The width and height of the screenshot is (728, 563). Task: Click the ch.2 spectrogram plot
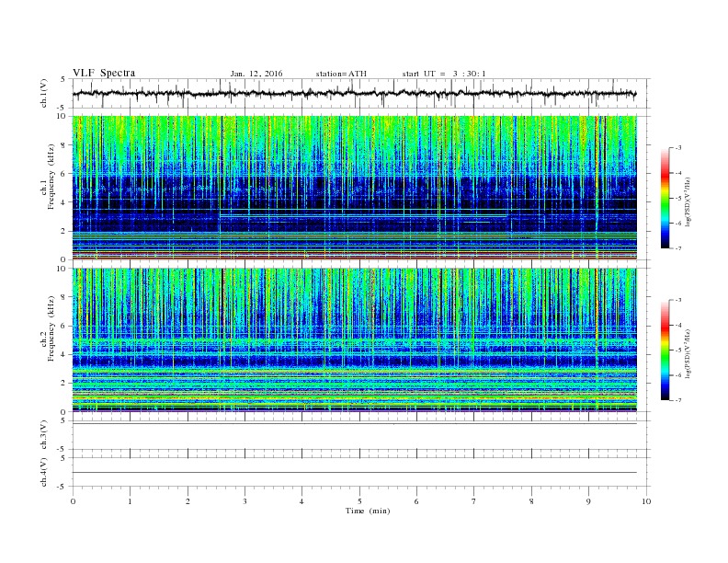[355, 340]
